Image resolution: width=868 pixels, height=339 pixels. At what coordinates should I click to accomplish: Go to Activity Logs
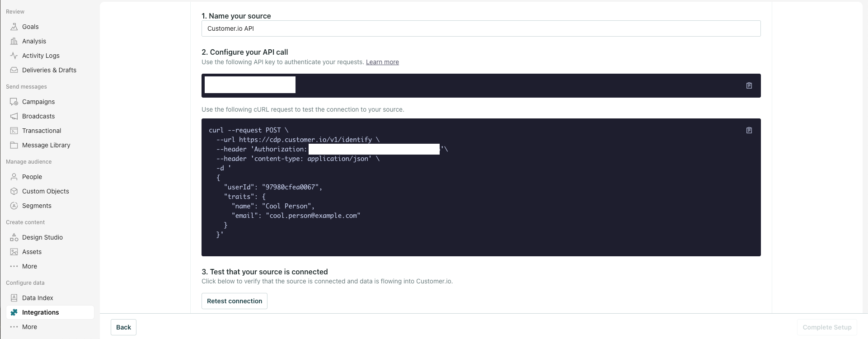click(x=41, y=56)
